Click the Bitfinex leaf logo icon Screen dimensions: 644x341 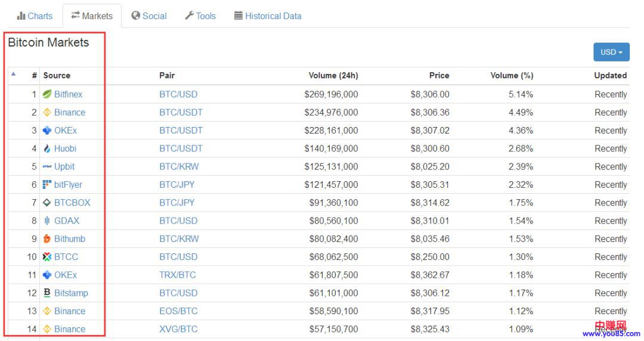pos(47,94)
